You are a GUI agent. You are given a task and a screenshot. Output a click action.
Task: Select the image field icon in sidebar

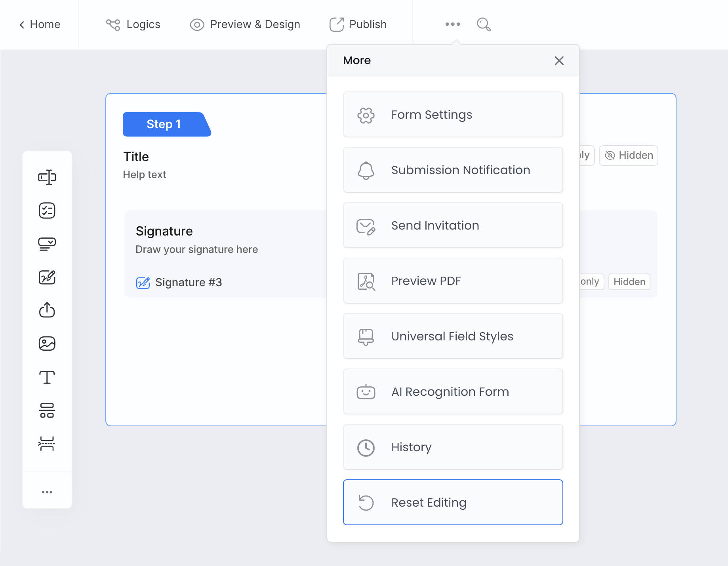(47, 344)
